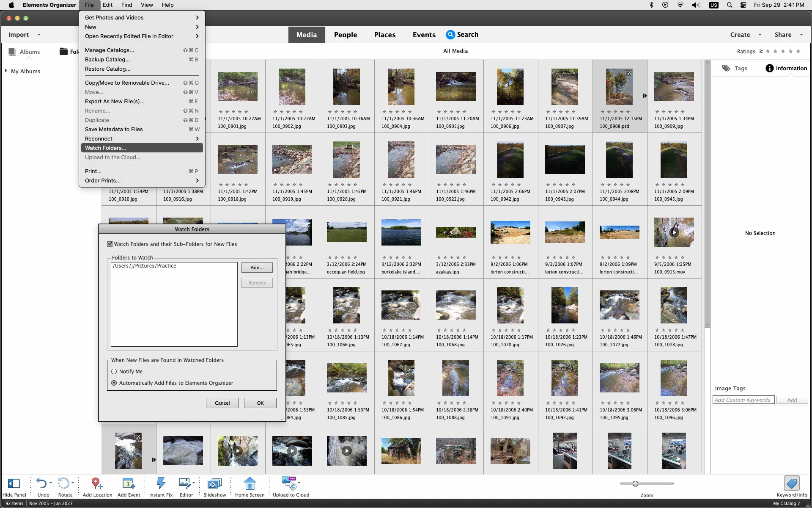
Task: Click the thumbnail Zoom slider handle
Action: 635,483
